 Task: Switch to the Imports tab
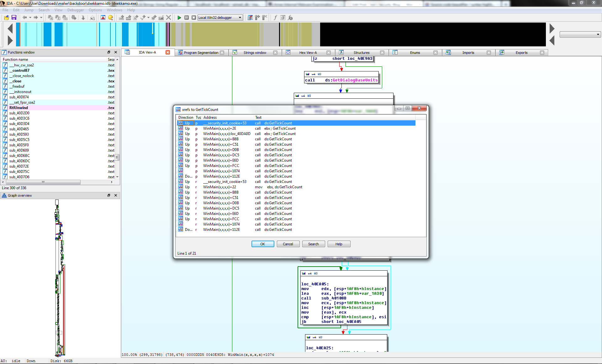[x=468, y=53]
